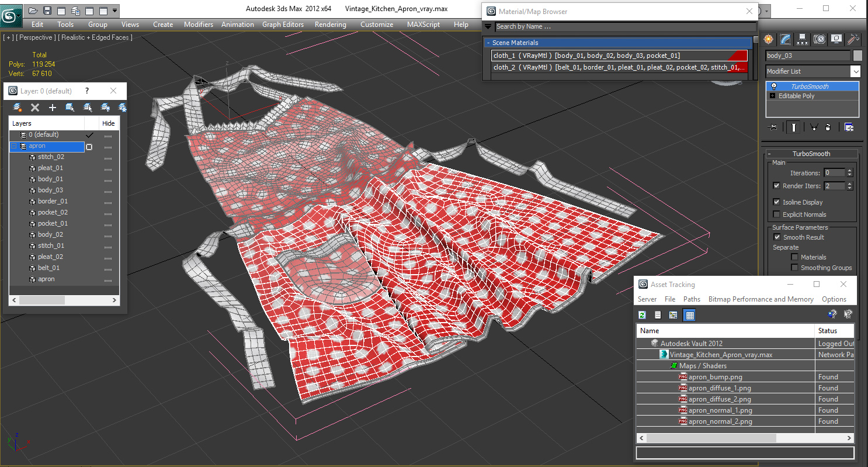
Task: Collapse Scene Materials group
Action: pos(488,43)
